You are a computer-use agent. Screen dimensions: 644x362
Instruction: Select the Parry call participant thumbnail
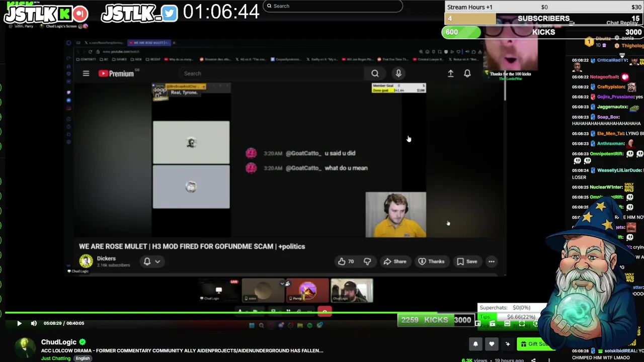(x=307, y=291)
